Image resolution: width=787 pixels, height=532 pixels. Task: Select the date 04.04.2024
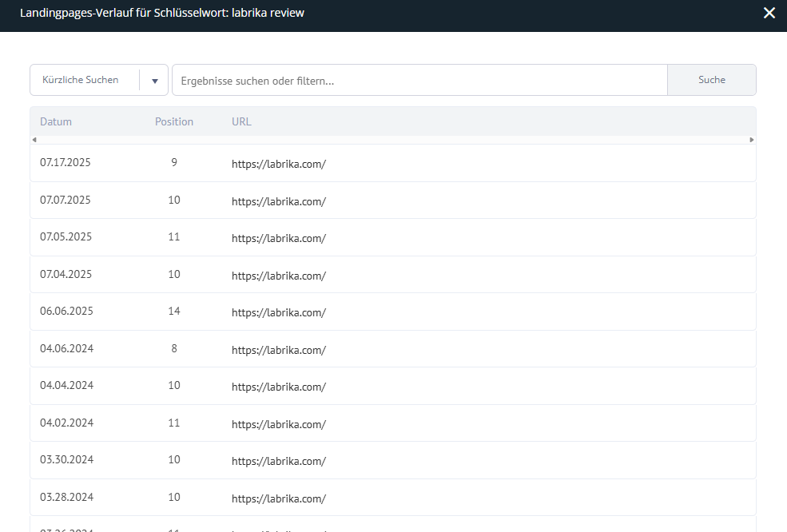[67, 386]
